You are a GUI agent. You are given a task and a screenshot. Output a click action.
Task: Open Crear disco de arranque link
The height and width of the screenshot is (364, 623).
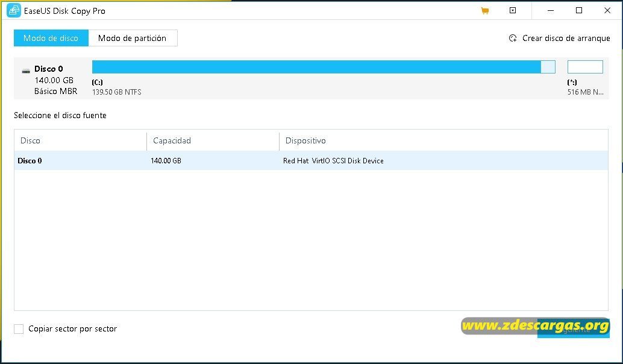(566, 38)
